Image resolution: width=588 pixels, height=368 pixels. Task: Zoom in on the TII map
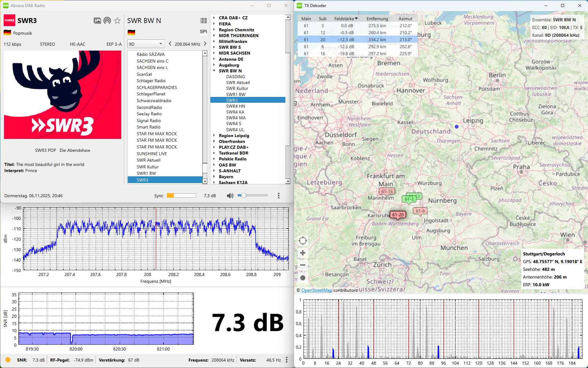click(x=303, y=253)
